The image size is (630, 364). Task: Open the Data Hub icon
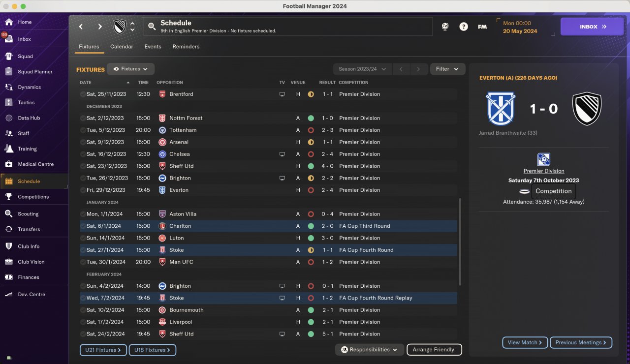[x=9, y=118]
